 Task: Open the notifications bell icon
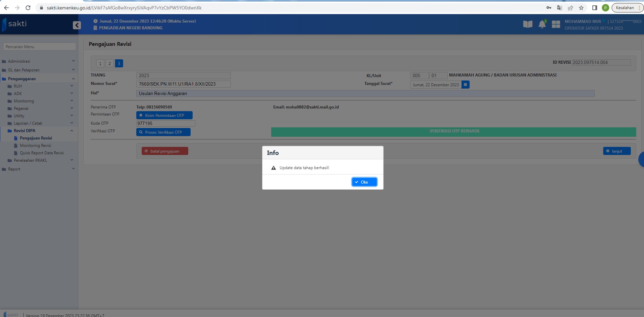[542, 24]
